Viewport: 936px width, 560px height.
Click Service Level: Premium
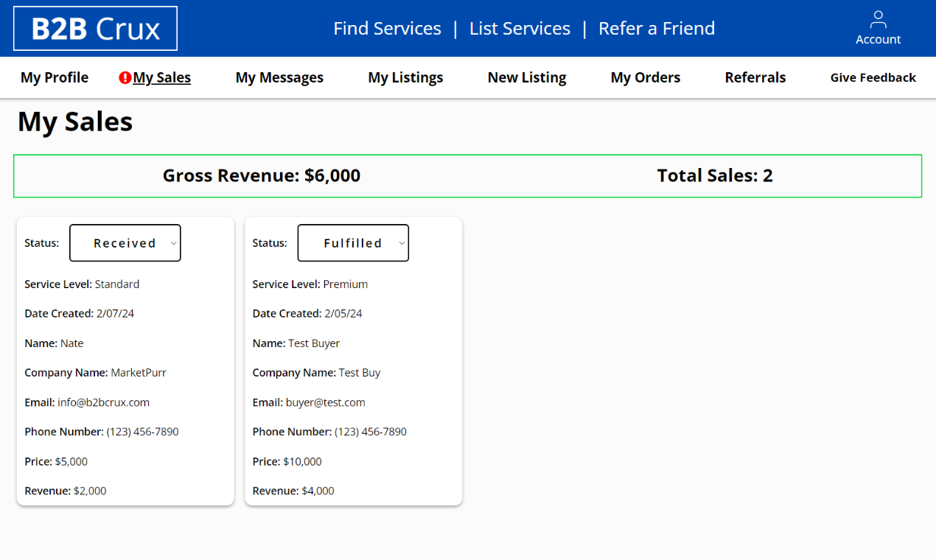click(310, 284)
